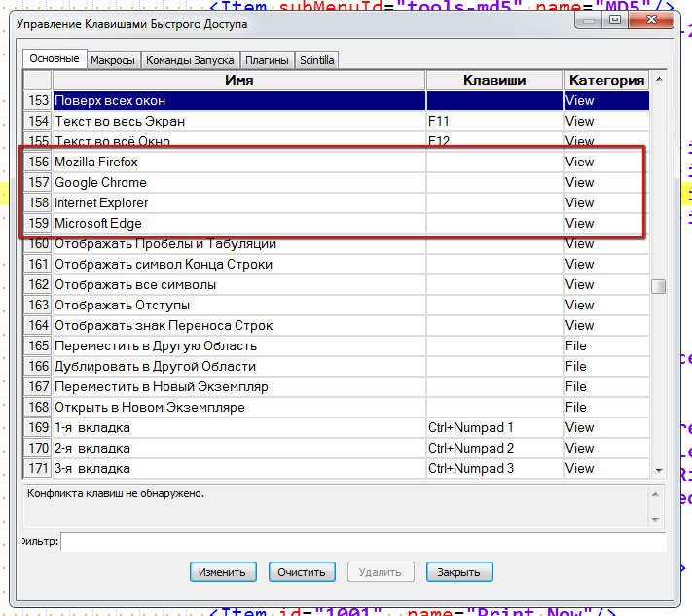Click the F11 shortcut cell

[x=494, y=121]
